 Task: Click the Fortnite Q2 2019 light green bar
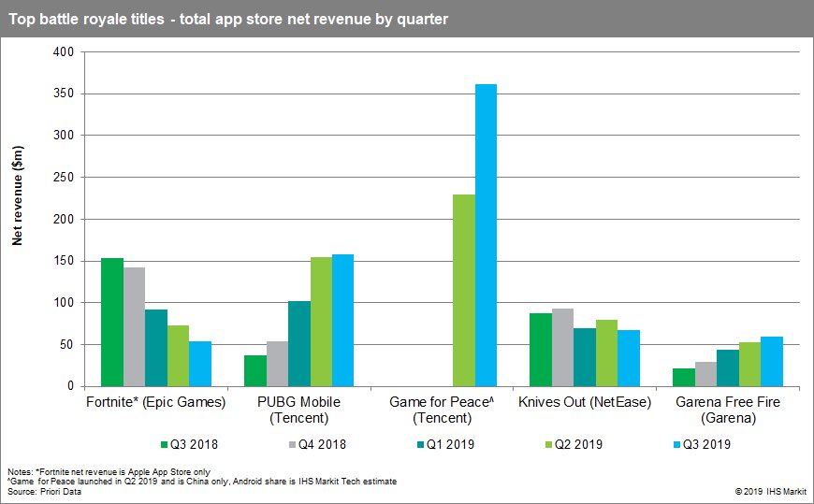[x=178, y=356]
